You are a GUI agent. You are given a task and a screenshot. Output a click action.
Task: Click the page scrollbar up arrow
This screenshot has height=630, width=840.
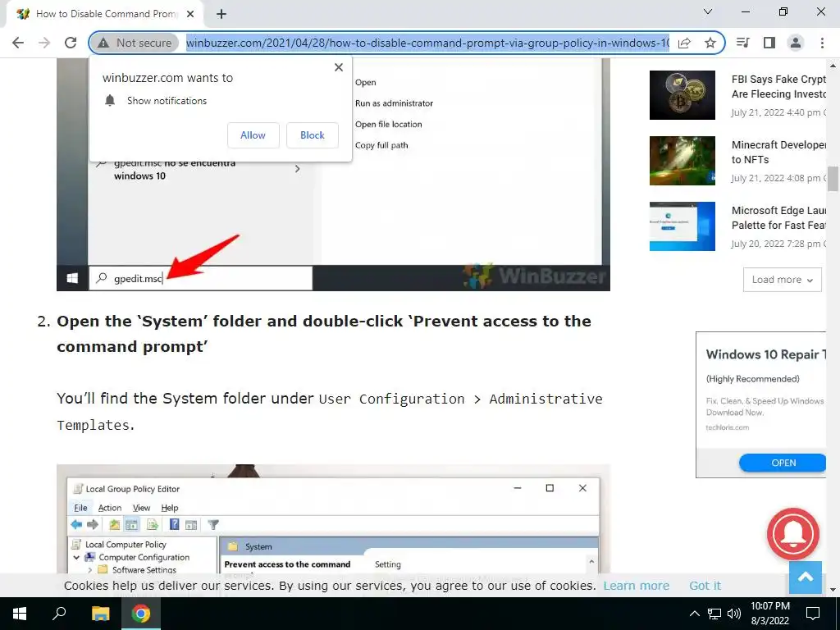833,65
